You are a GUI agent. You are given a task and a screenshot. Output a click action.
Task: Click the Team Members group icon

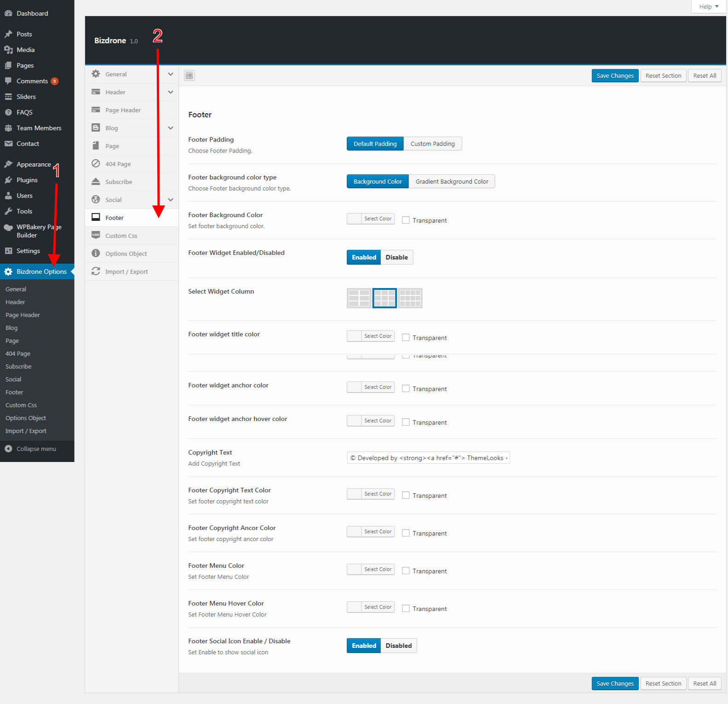click(x=8, y=128)
